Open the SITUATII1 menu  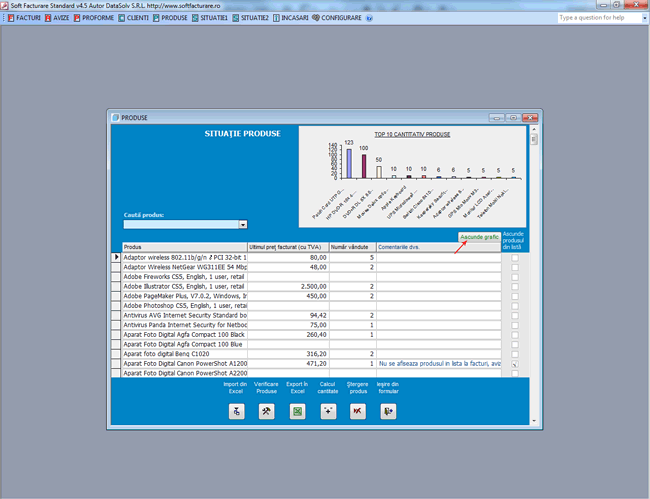point(210,18)
